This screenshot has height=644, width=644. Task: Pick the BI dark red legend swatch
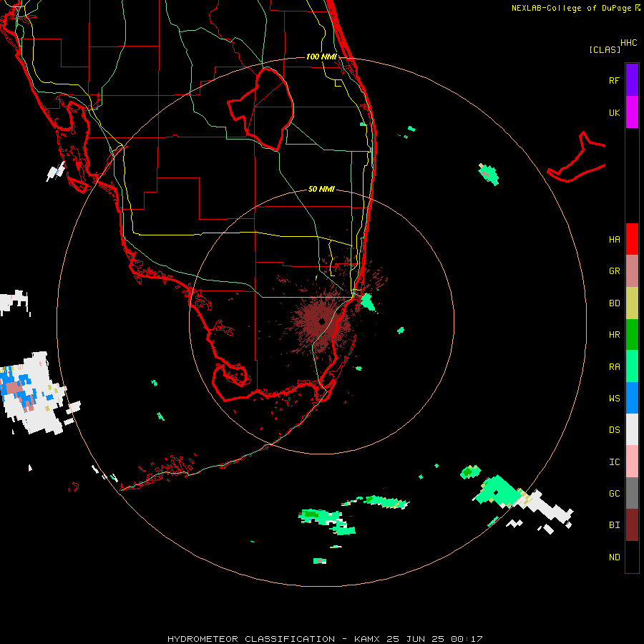(x=632, y=525)
